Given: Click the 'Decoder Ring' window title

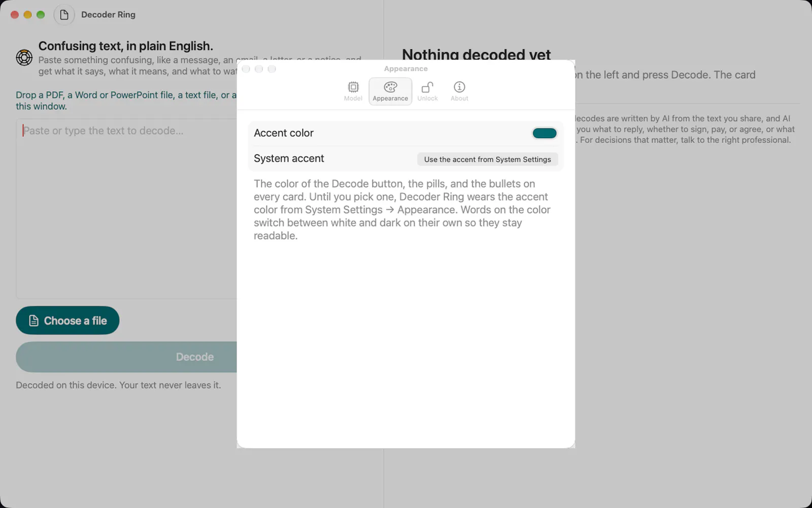Looking at the screenshot, I should click(108, 15).
